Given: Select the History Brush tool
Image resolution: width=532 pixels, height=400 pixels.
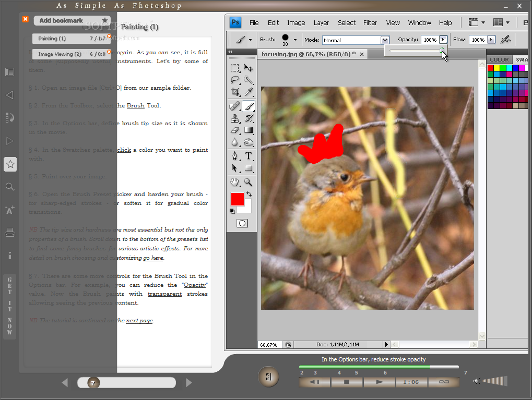Looking at the screenshot, I should click(x=249, y=118).
